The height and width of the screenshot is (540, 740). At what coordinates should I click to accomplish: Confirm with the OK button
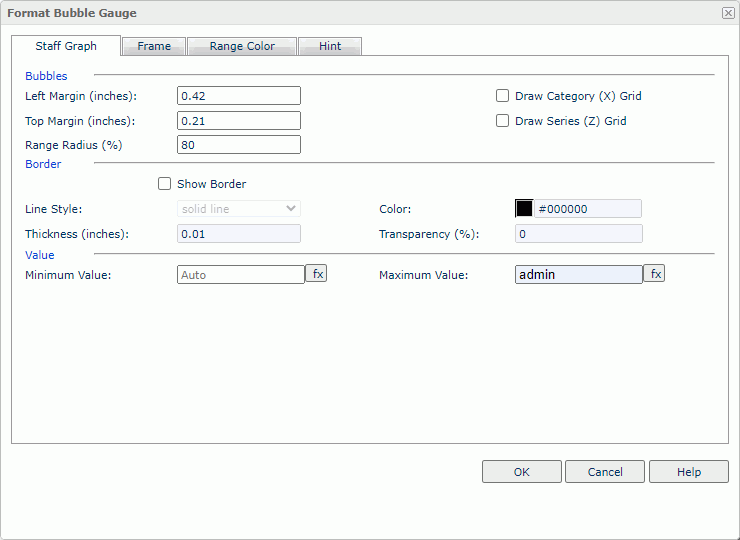point(521,472)
